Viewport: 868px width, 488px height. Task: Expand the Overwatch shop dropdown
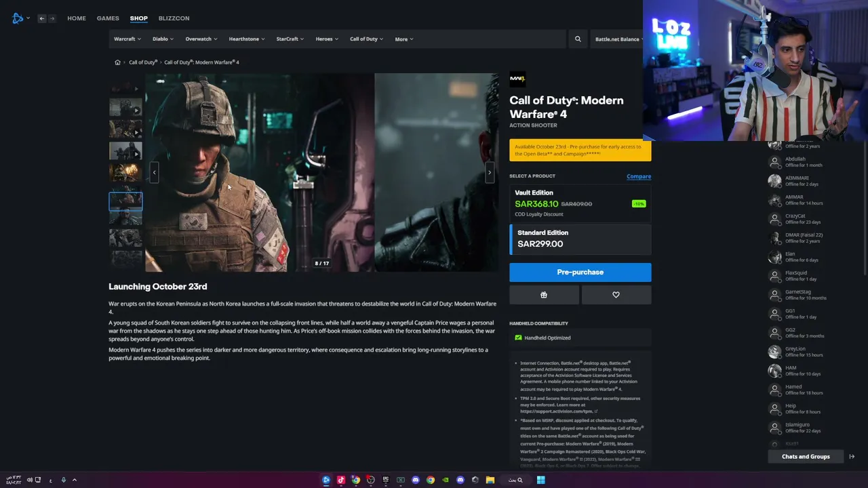coord(201,39)
